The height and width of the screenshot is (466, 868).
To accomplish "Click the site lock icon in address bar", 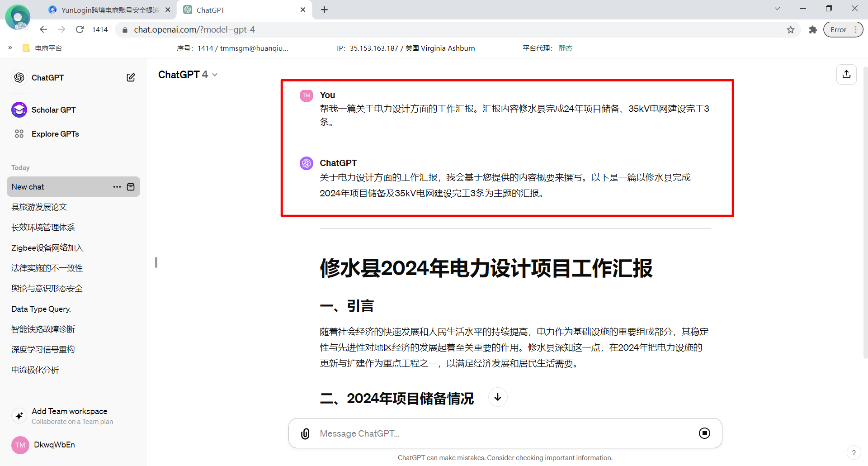I will pos(125,30).
